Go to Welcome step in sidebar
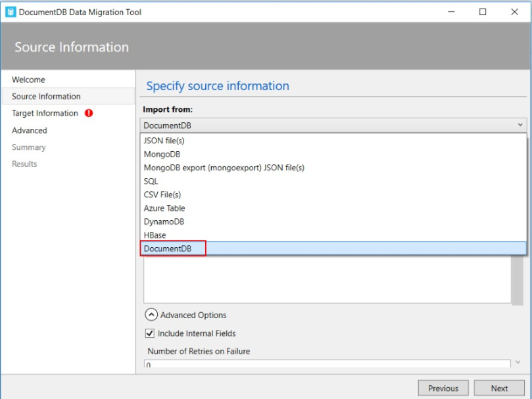This screenshot has height=399, width=532. coord(29,80)
